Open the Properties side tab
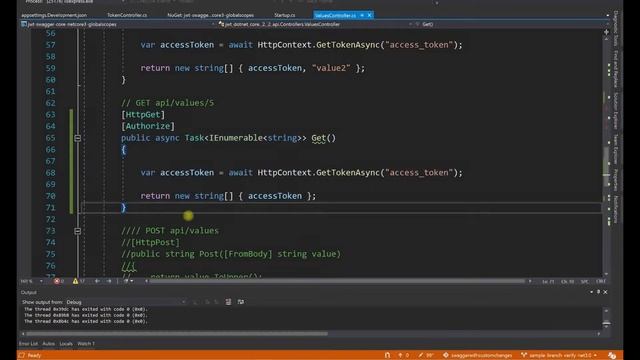This screenshot has width=640, height=360. [616, 180]
